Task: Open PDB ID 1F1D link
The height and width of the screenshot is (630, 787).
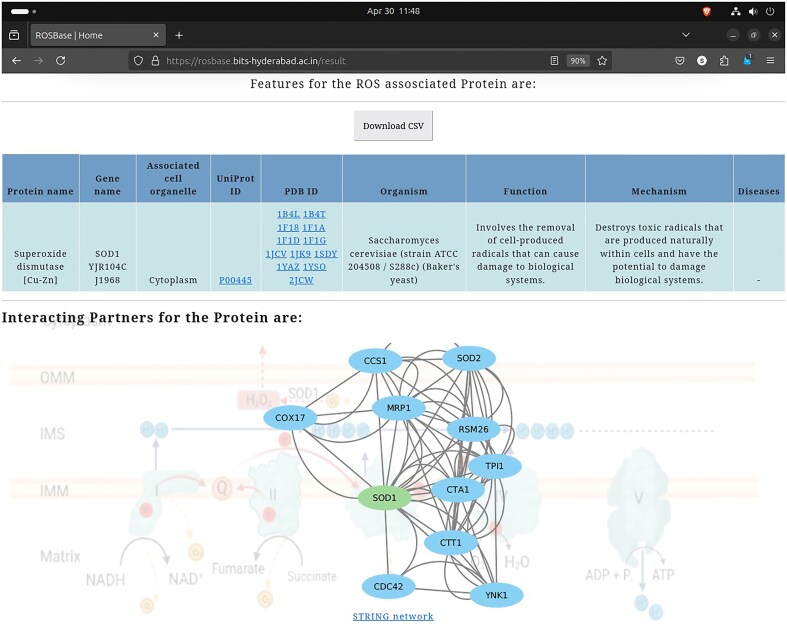Action: click(288, 240)
